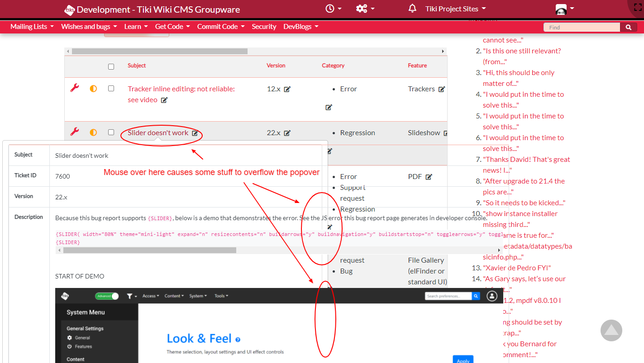
Task: Click the Development - Tiki Wiki CMS Groupware title
Action: pyautogui.click(x=158, y=9)
